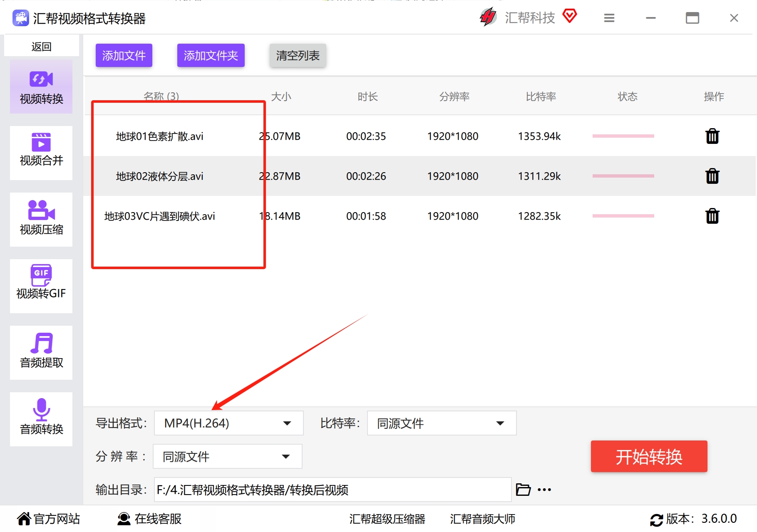757x532 pixels.
Task: Expand the 比特率 同源文件 dropdown
Action: coord(442,423)
